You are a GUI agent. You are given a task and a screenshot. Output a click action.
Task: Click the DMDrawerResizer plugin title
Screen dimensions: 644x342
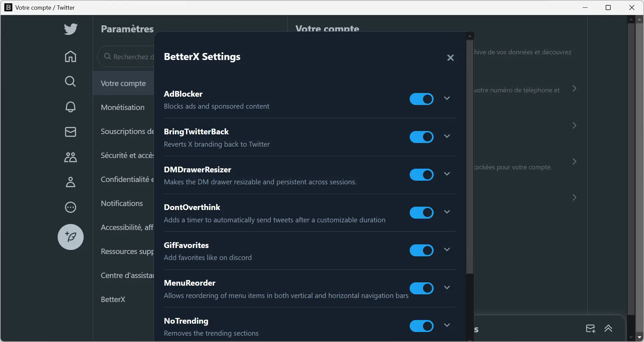197,170
